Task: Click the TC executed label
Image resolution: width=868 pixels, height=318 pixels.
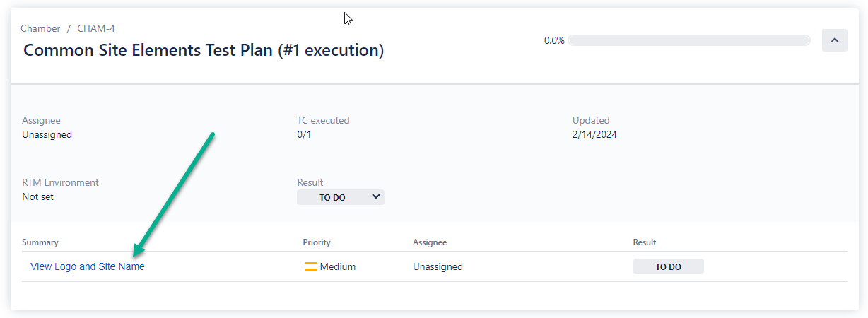Action: pos(323,121)
